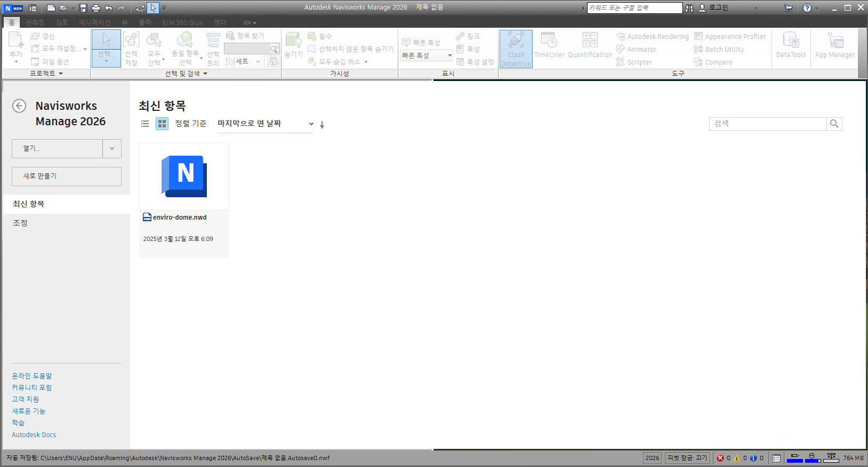
Task: Open the 빠른 특성 dropdown
Action: (x=427, y=55)
